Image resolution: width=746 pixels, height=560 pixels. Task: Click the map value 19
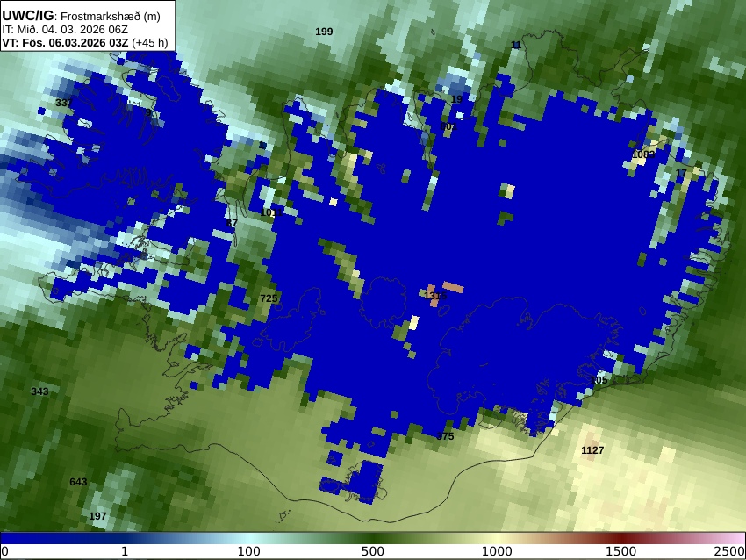(x=456, y=99)
